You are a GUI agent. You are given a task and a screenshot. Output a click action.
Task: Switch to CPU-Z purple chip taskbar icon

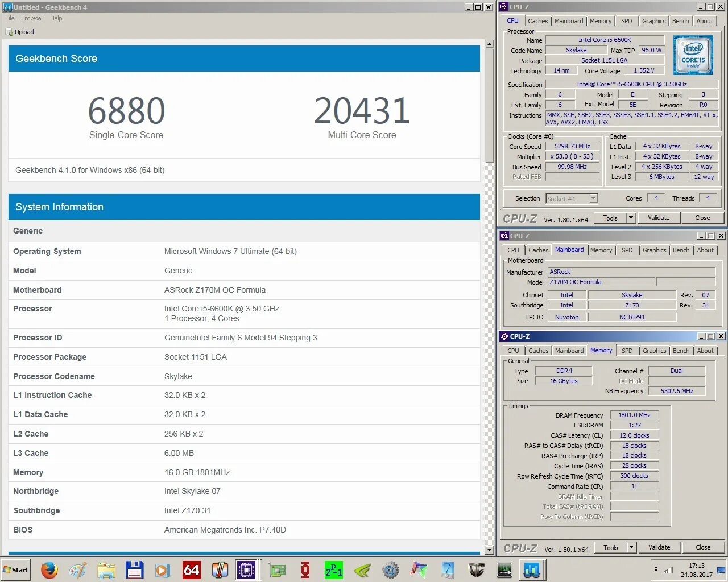(247, 569)
